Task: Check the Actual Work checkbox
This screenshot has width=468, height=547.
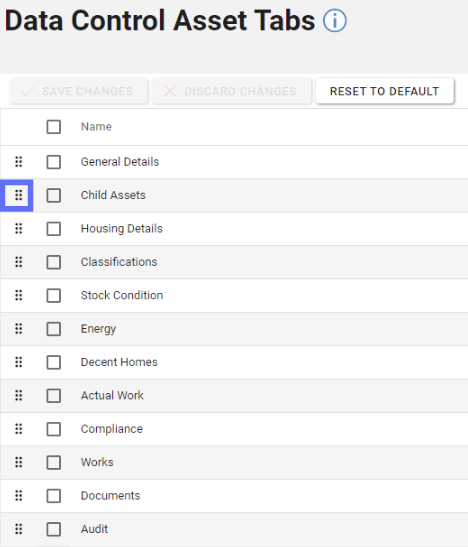Action: click(x=54, y=396)
